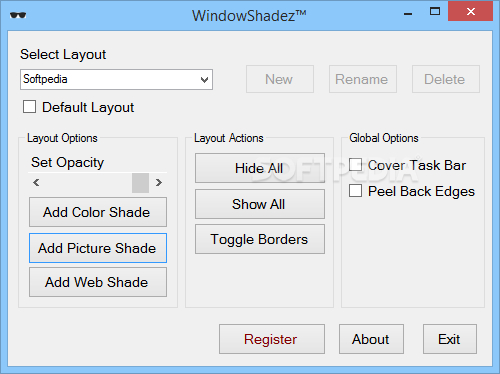Screen dimensions: 500x374
Task: Select the Softpedia layout combo box text
Action: click(x=45, y=79)
